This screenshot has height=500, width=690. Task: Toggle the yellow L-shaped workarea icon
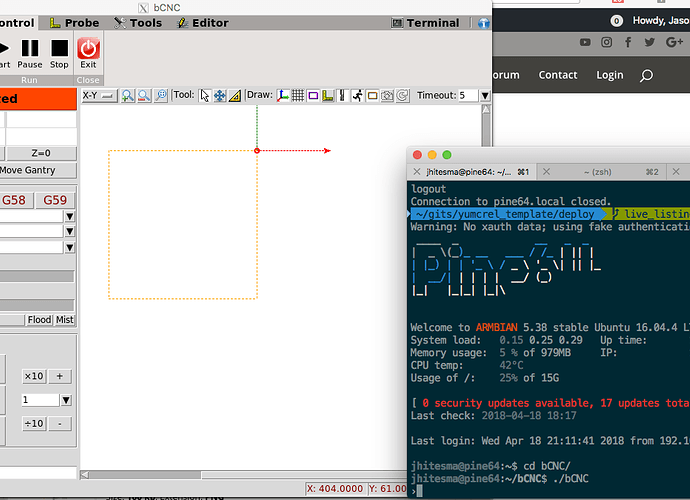pos(328,96)
